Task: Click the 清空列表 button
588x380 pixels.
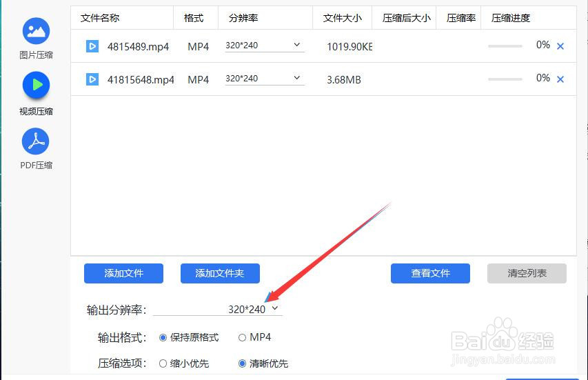Action: (527, 274)
